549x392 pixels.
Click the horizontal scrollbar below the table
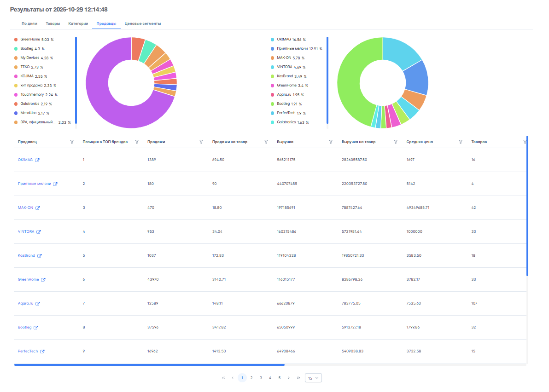coord(149,365)
